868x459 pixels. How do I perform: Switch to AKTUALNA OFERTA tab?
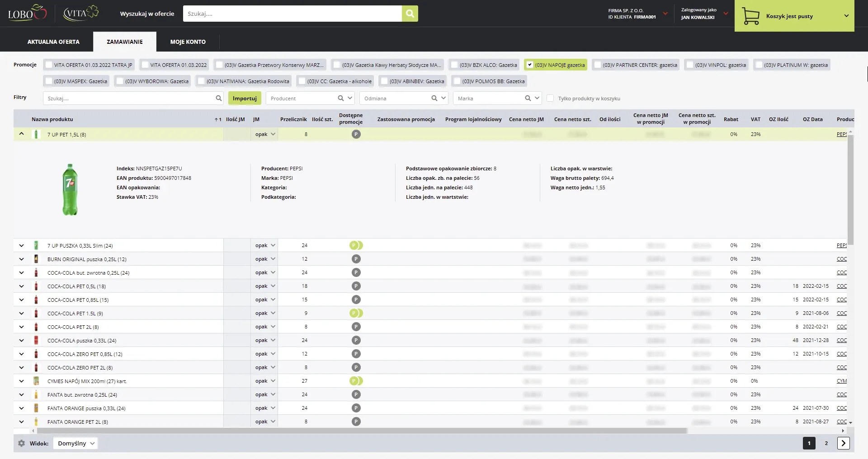coord(53,42)
